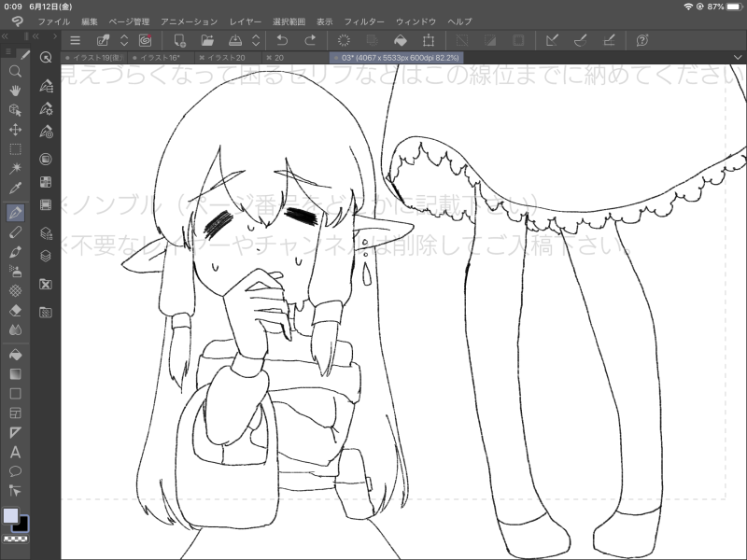The width and height of the screenshot is (747, 560).
Task: Toggle Snap to Grid
Action: coord(609,40)
